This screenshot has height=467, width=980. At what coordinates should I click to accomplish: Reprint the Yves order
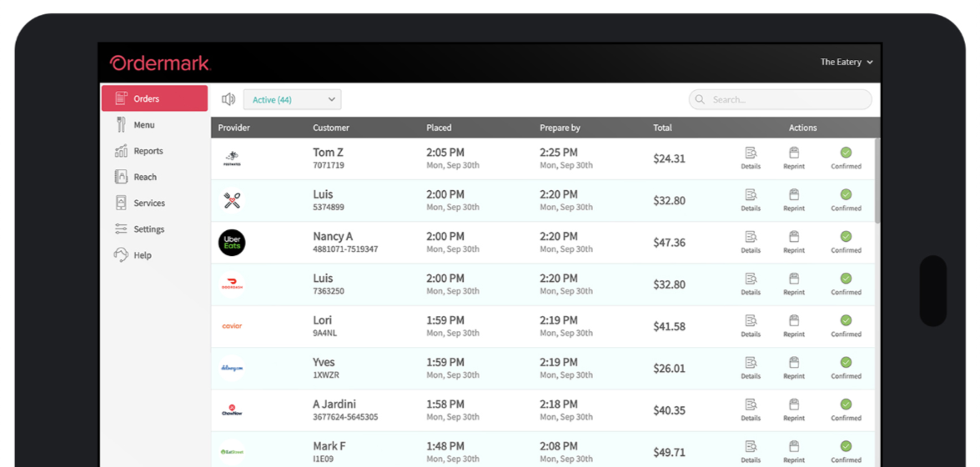click(794, 368)
